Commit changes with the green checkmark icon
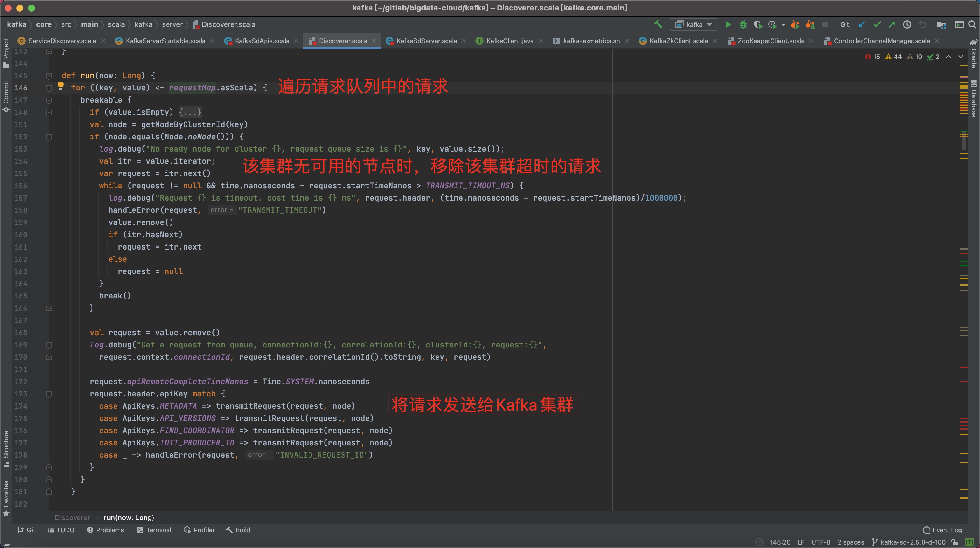The height and width of the screenshot is (548, 980). (877, 24)
